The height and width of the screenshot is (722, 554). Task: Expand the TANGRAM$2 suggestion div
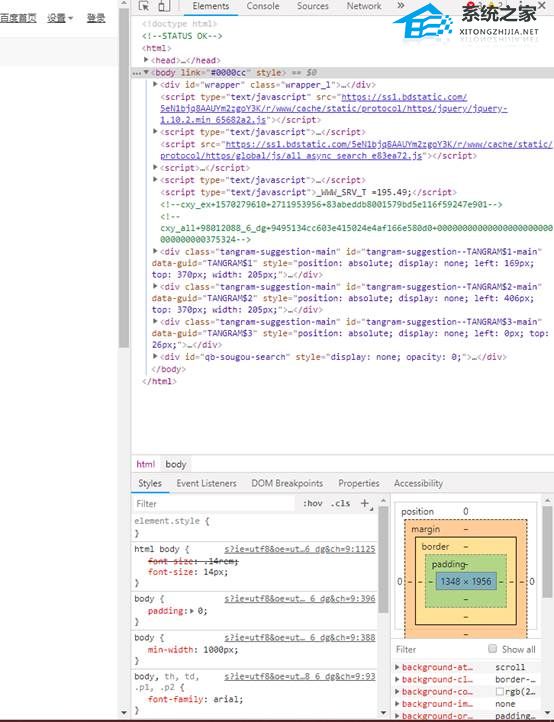[155, 286]
